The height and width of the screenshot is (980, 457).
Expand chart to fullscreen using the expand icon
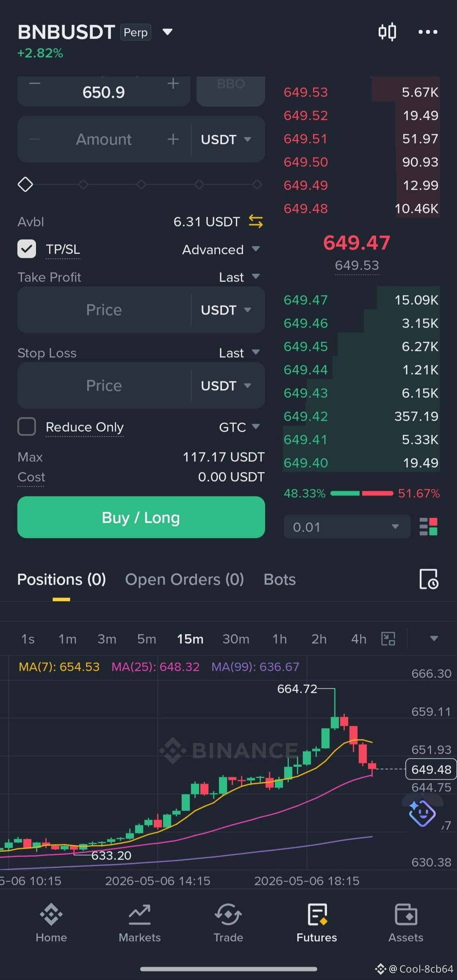click(388, 639)
